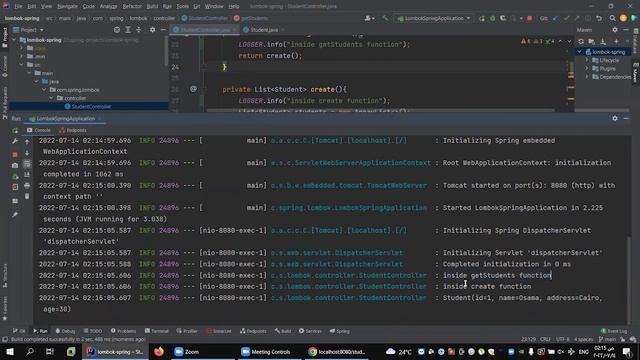
Task: Open the Debug tool window button
Action: coord(65,331)
